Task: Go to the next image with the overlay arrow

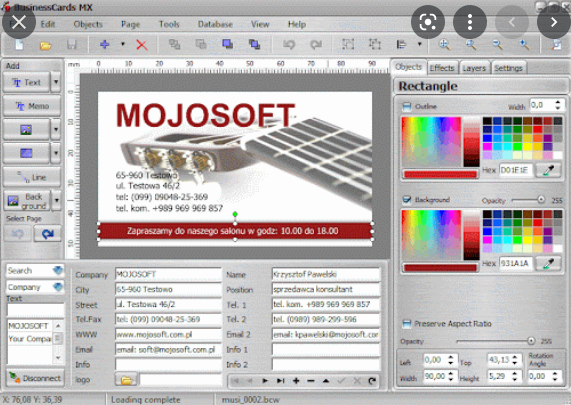Action: pyautogui.click(x=554, y=22)
